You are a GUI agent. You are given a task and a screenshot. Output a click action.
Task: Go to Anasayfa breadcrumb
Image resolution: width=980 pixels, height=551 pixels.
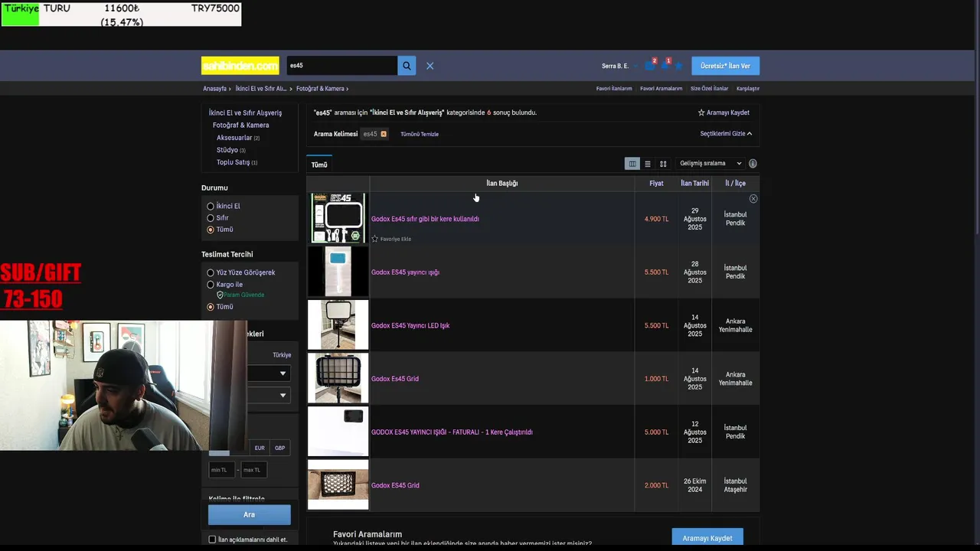click(214, 89)
